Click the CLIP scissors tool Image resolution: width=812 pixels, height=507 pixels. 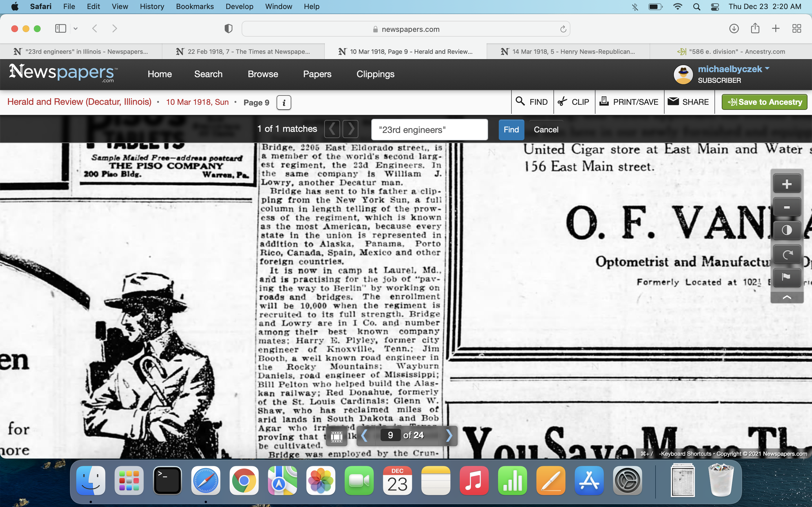point(574,102)
